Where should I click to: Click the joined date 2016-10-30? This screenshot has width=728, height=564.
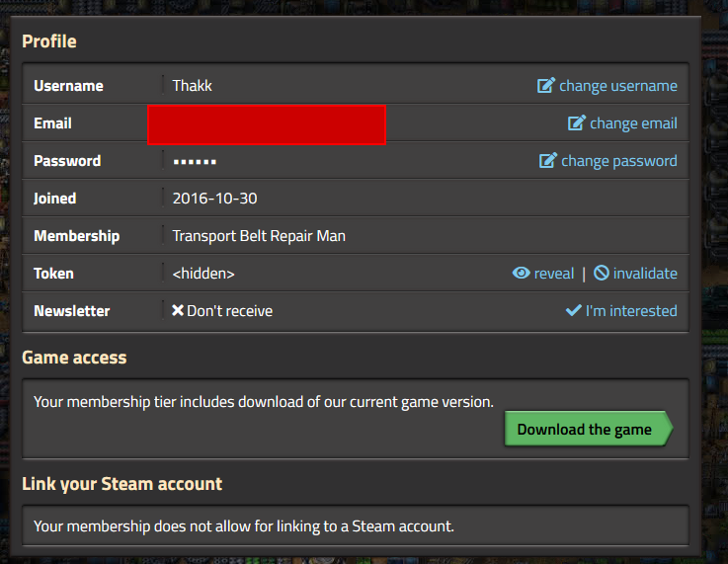[x=214, y=199]
